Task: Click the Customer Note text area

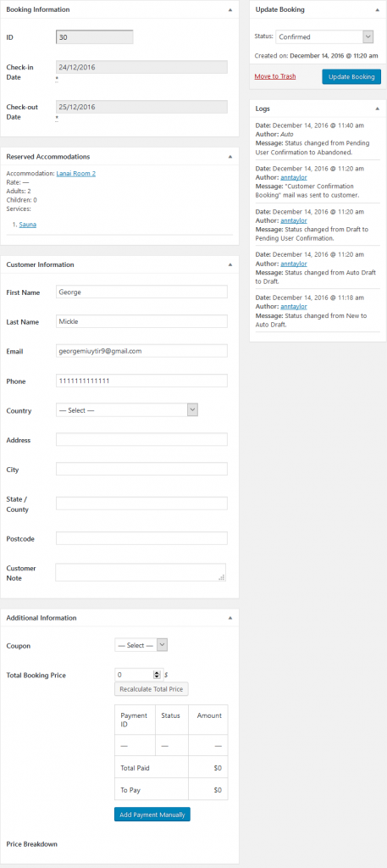Action: pos(141,572)
